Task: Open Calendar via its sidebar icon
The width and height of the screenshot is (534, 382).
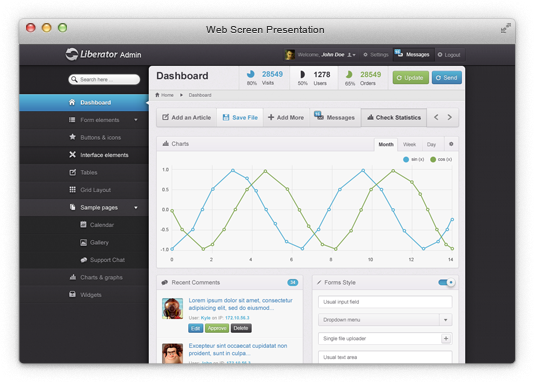Action: click(x=83, y=224)
